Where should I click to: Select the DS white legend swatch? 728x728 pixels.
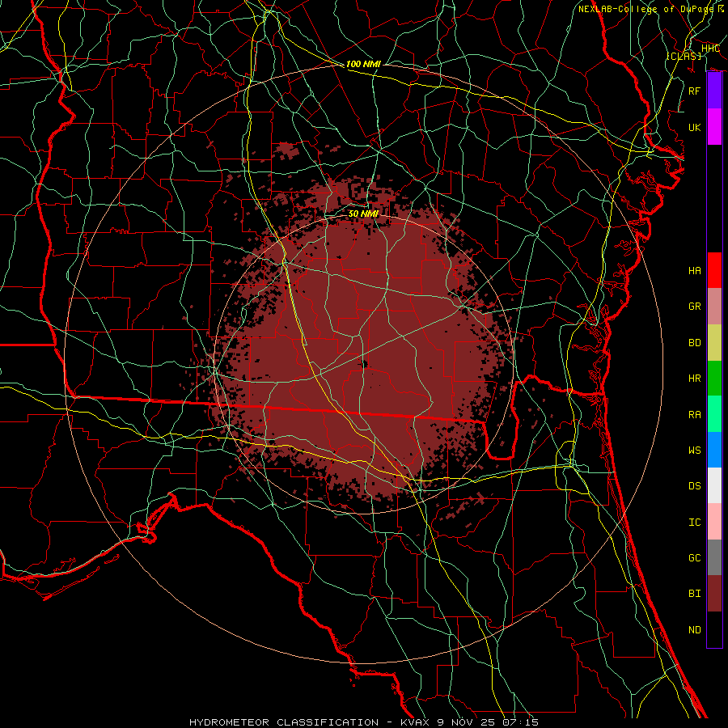[x=714, y=485]
